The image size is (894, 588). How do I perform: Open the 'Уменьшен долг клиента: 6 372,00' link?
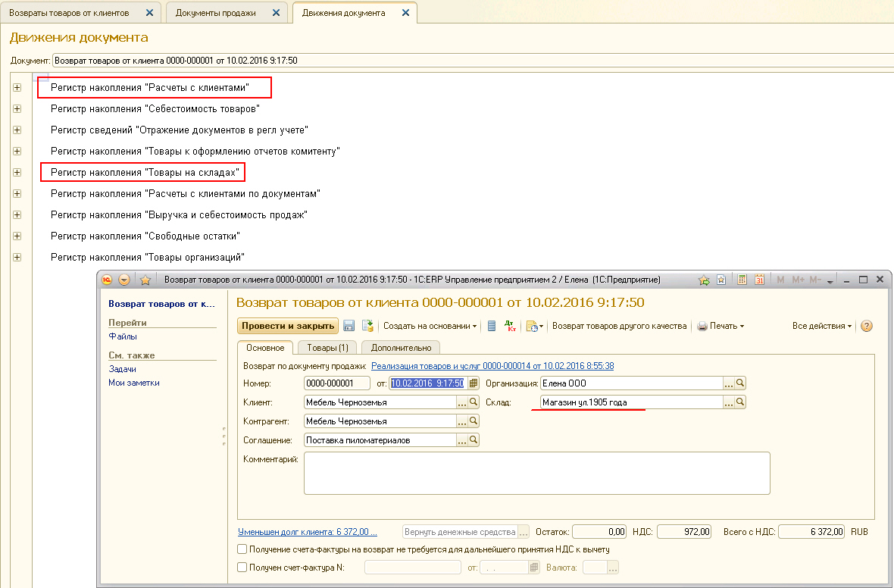click(308, 531)
